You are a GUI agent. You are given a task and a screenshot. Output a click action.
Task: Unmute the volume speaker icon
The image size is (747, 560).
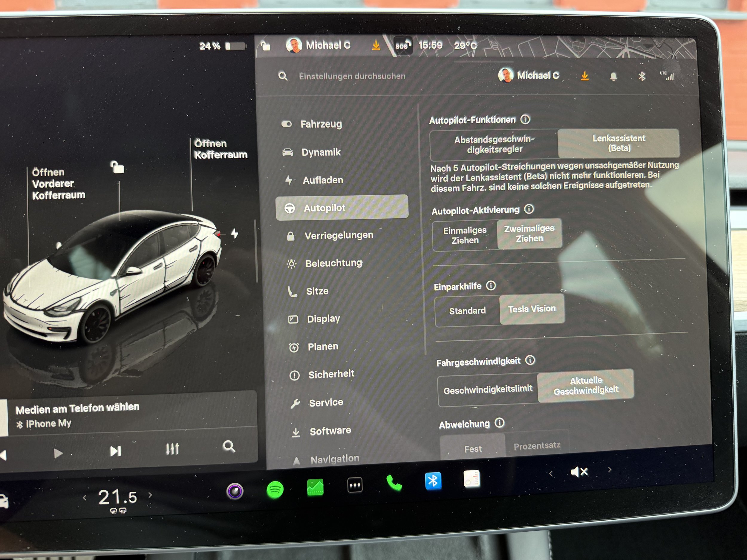pyautogui.click(x=579, y=472)
